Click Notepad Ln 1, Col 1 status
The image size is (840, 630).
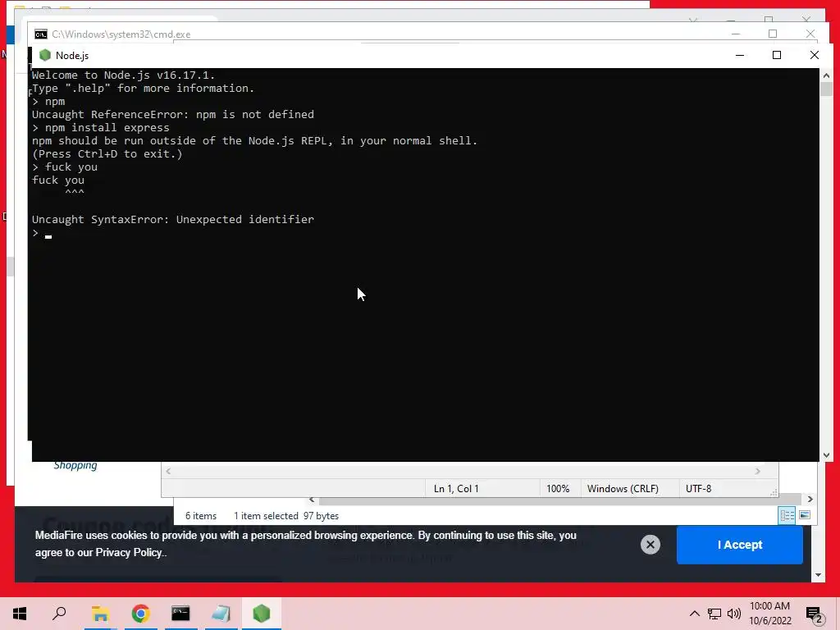[456, 489]
